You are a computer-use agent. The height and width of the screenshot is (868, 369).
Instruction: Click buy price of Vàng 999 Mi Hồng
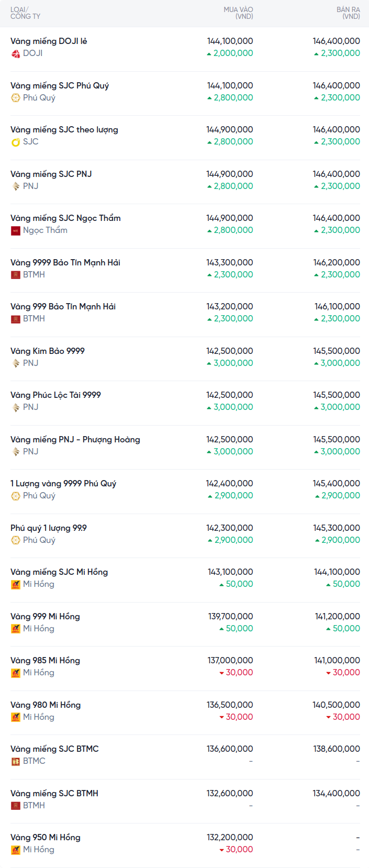pyautogui.click(x=230, y=617)
